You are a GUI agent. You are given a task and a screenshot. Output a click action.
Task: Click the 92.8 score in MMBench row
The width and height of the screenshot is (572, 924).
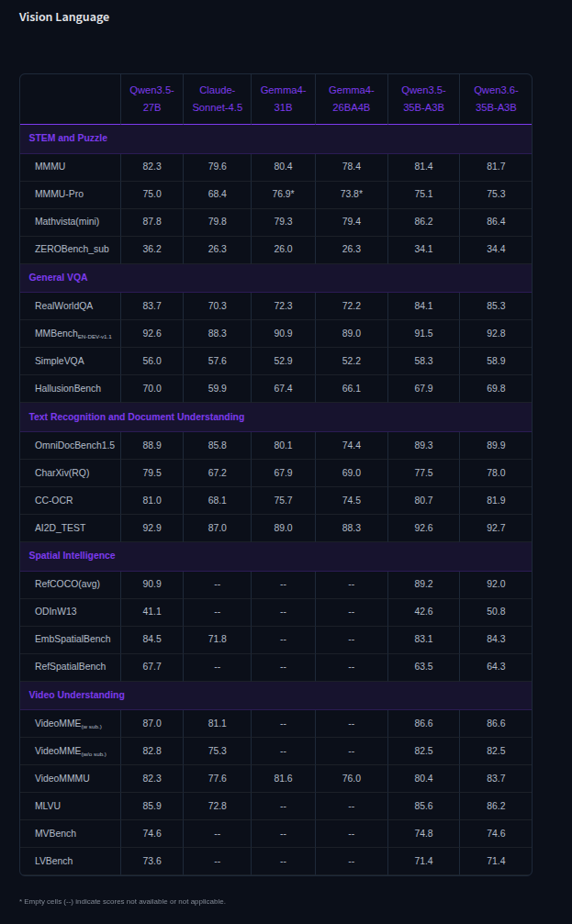tap(496, 333)
